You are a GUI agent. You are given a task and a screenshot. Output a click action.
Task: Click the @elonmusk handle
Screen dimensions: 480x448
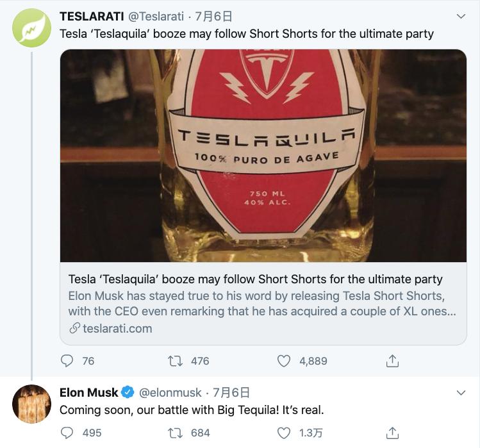click(170, 392)
